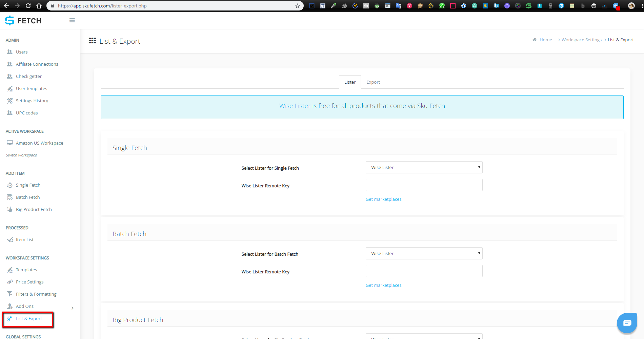Click Single Fetch Wise Lister Remote Key field
Viewport: 644px width, 339px height.
424,185
